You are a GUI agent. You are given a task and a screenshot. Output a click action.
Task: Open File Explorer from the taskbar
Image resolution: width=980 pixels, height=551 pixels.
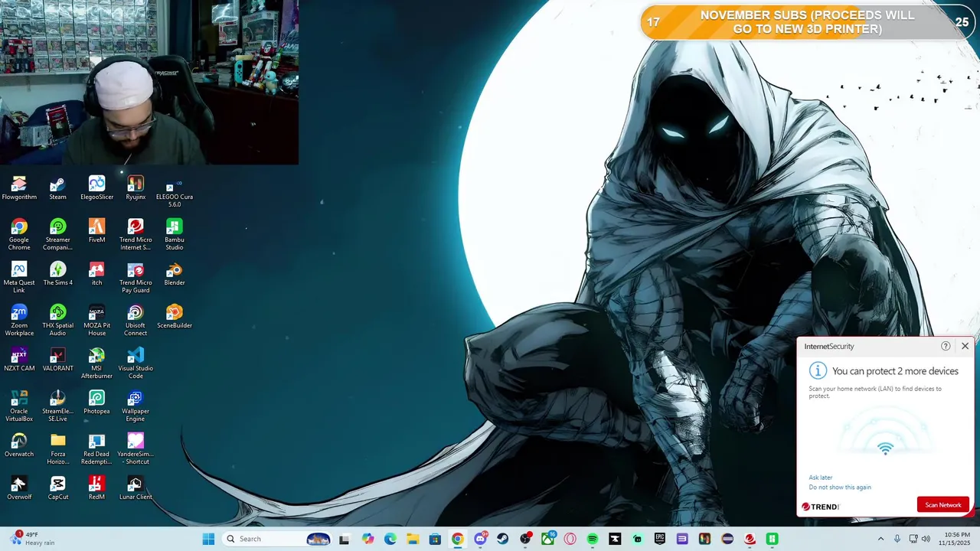pyautogui.click(x=413, y=539)
